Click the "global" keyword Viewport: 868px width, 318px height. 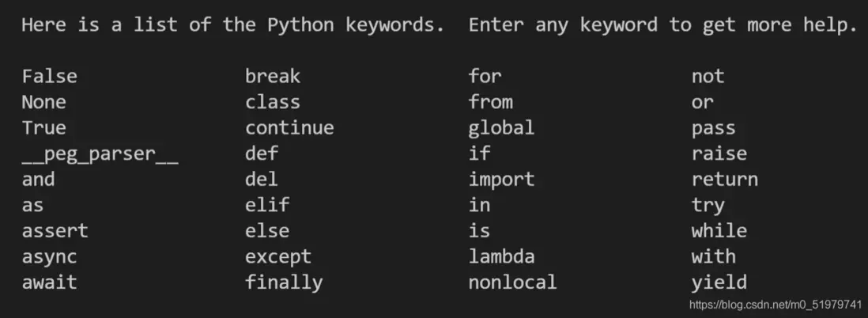(x=501, y=128)
